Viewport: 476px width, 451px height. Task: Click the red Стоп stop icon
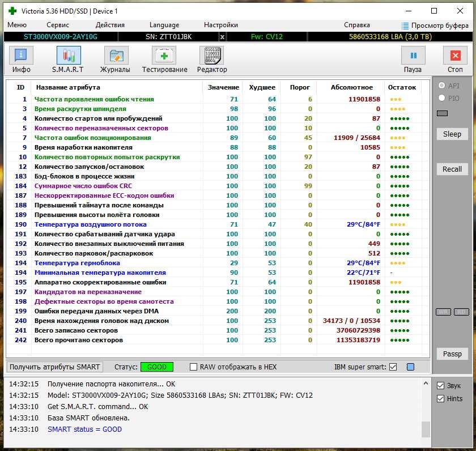(x=455, y=56)
